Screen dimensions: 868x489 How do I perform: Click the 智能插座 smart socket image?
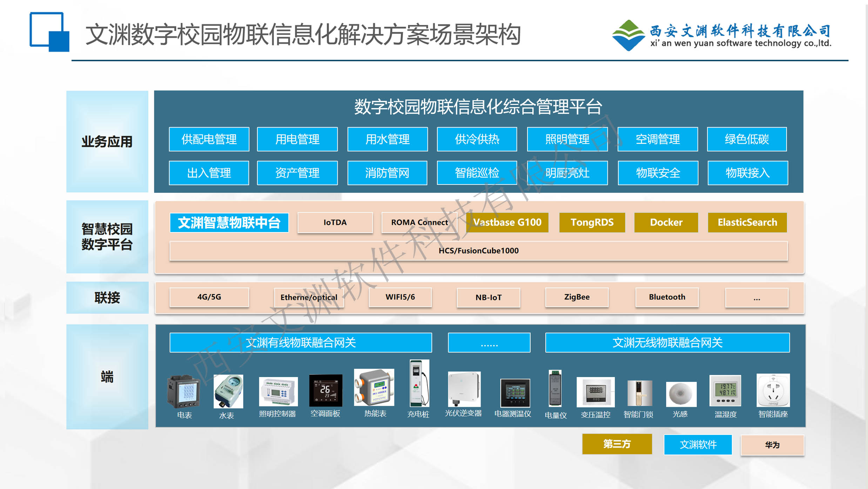click(773, 390)
